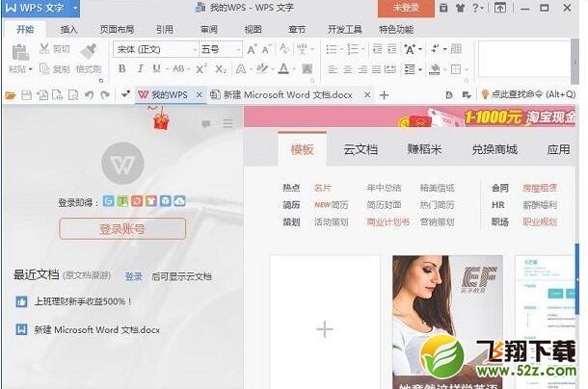Click the Cut (剪切) scissors icon
This screenshot has height=389, width=588.
[44, 48]
